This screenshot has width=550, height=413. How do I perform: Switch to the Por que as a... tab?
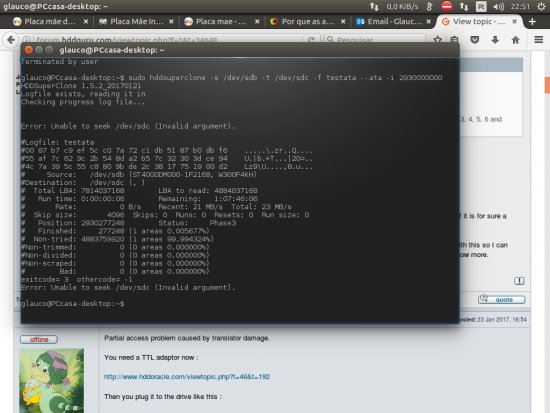(x=303, y=21)
